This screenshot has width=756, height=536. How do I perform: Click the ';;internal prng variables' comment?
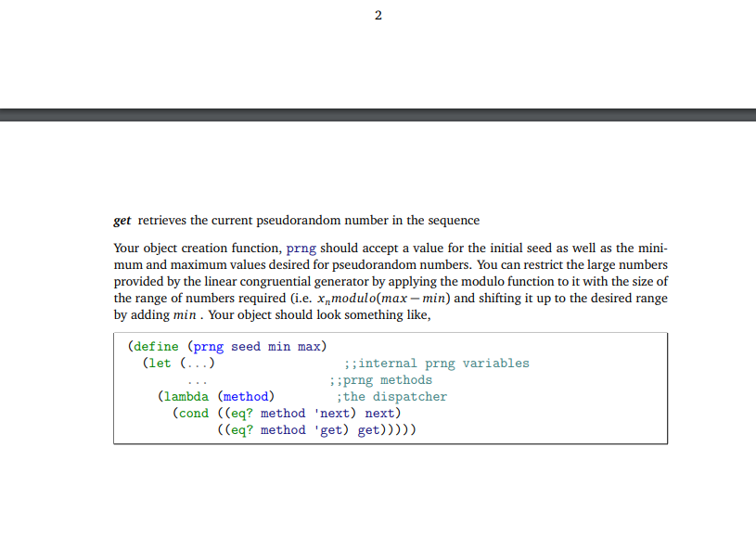pyautogui.click(x=436, y=364)
